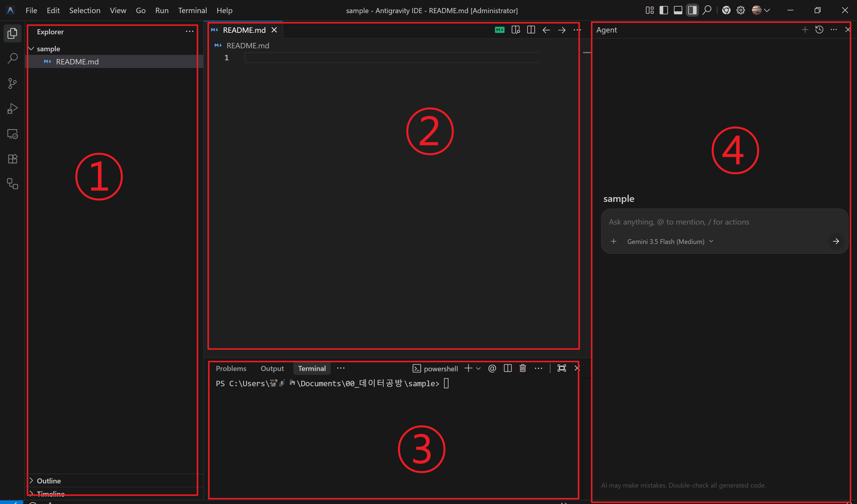Open the Run menu
857x504 pixels.
(x=162, y=10)
